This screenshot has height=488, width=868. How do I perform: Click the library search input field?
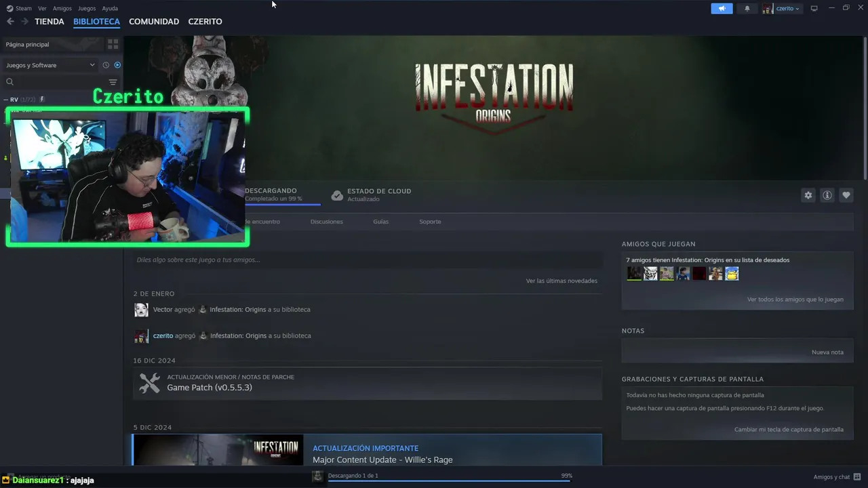tap(60, 82)
